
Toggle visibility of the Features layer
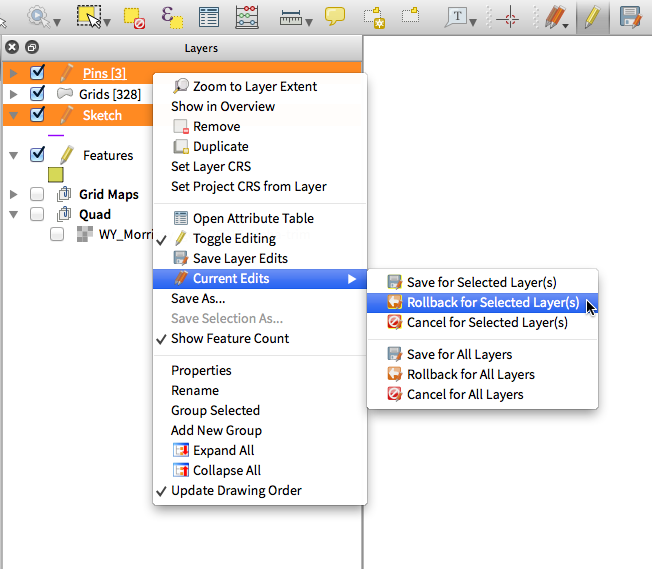[x=38, y=155]
